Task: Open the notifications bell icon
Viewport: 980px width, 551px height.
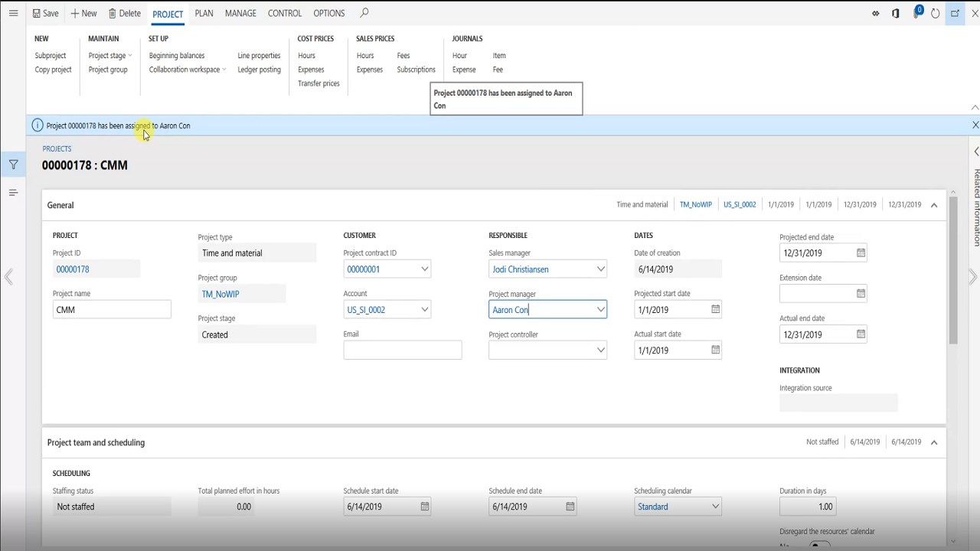Action: (x=916, y=13)
